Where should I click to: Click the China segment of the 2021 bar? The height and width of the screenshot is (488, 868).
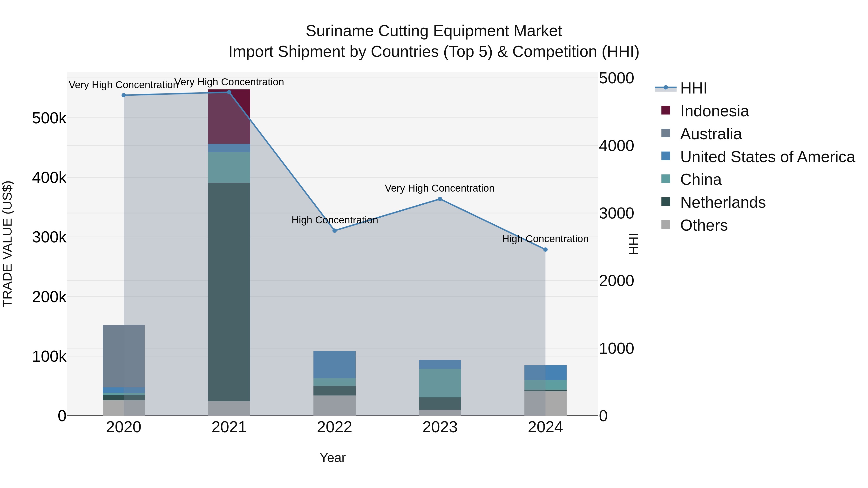pos(229,167)
